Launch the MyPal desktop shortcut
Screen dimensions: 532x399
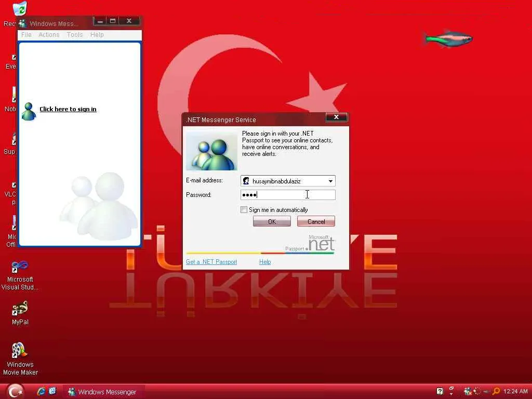[x=20, y=313]
